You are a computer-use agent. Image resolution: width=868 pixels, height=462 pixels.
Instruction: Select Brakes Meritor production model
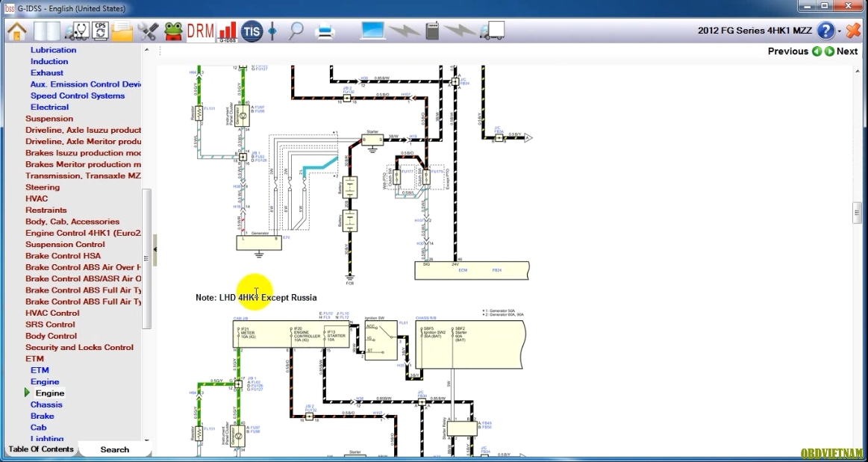83,164
